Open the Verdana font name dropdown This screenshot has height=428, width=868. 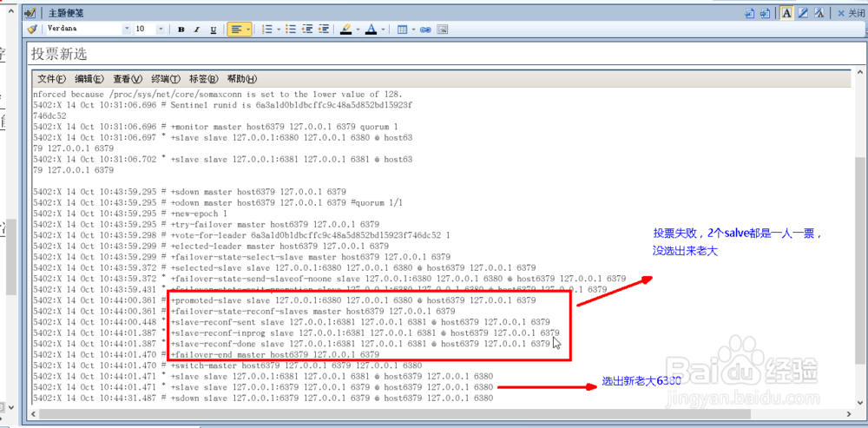(x=127, y=29)
